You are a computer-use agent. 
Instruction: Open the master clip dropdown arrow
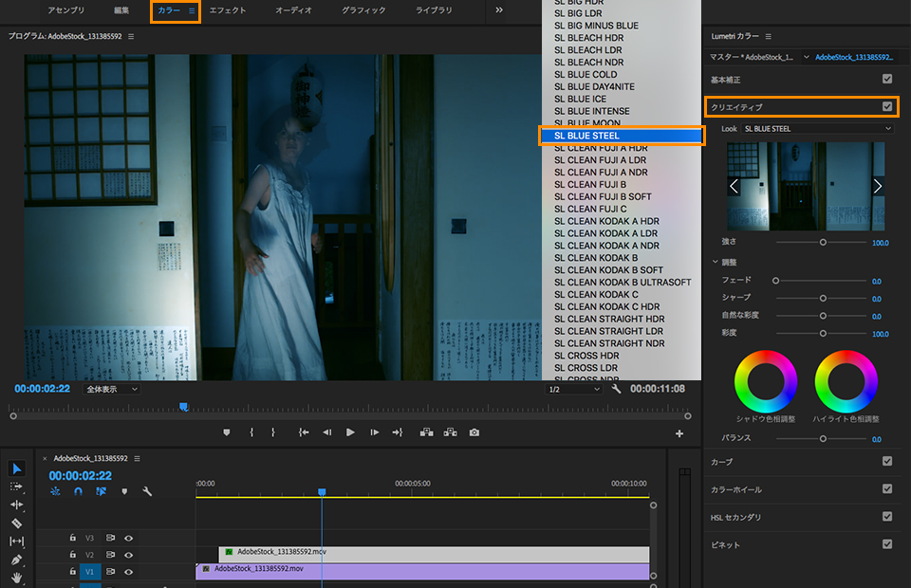coord(807,57)
